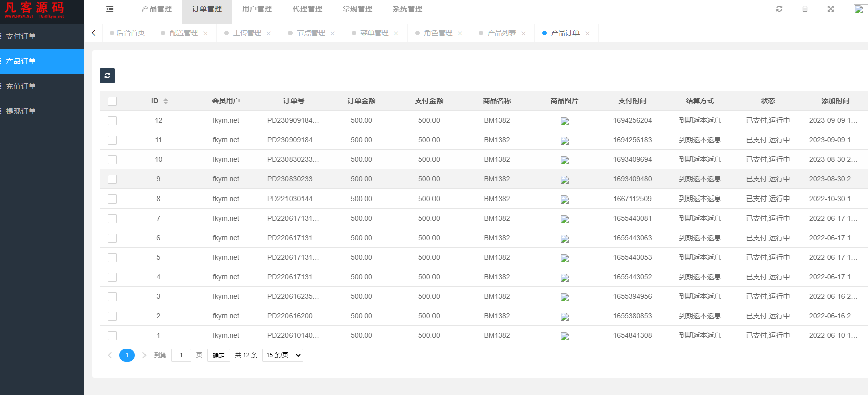Switch to the 后台首页 tab

click(x=130, y=33)
